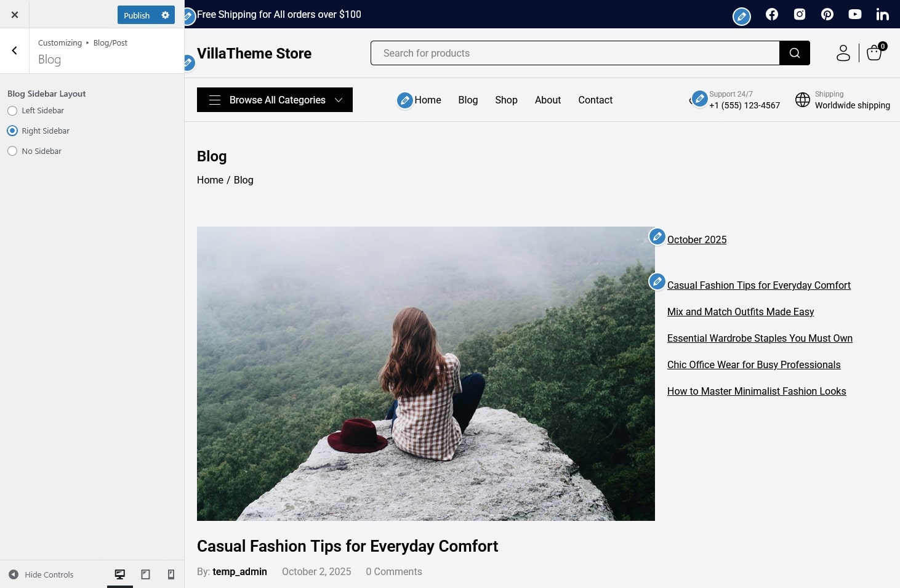Switch to mobile preview mode

coord(171,574)
